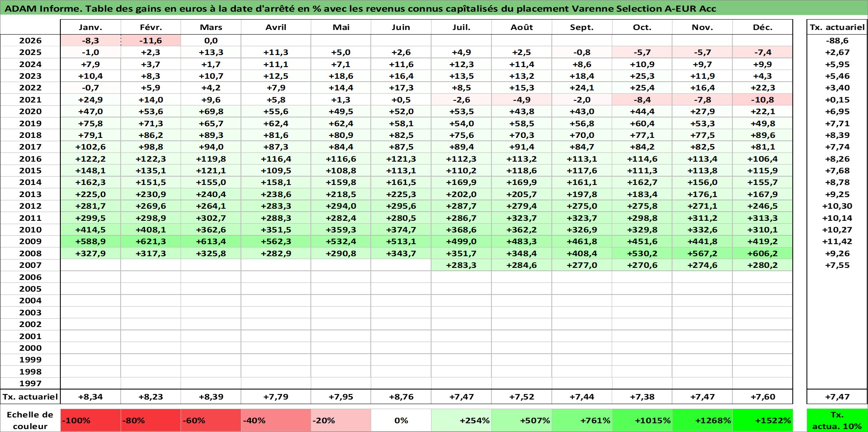The image size is (868, 432).
Task: Select the +89,6 cell for Déc. 2018
Action: [763, 135]
